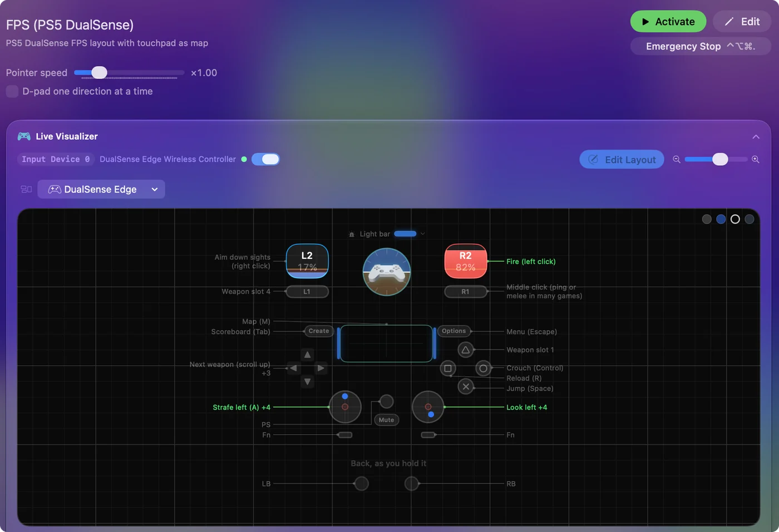Select the white outlined theme circle

pos(735,219)
